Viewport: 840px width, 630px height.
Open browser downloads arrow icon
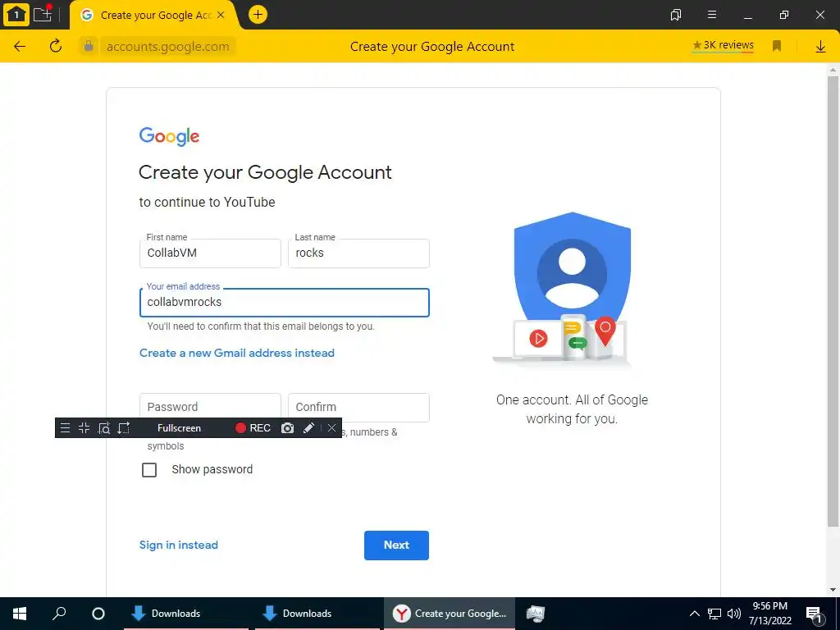click(x=820, y=47)
